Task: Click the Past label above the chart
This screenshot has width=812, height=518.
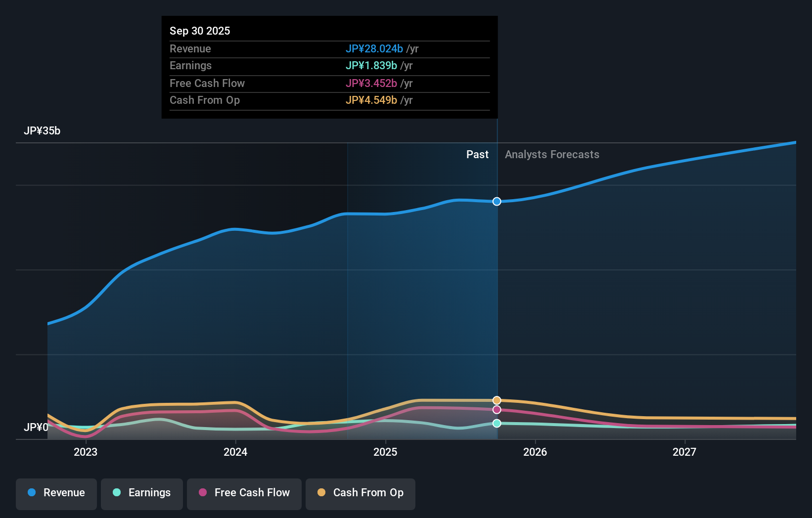Action: click(x=477, y=154)
